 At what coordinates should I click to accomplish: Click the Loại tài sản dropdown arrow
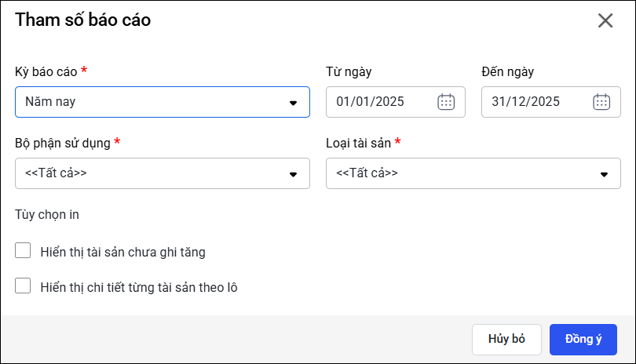pyautogui.click(x=604, y=173)
